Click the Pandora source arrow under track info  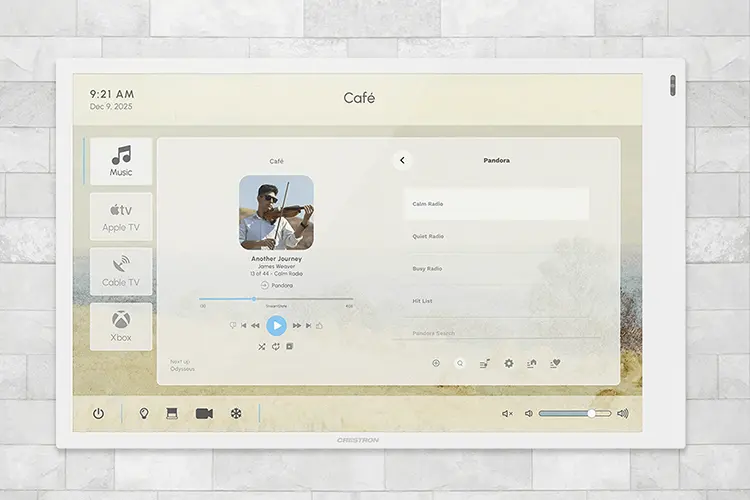click(x=265, y=285)
